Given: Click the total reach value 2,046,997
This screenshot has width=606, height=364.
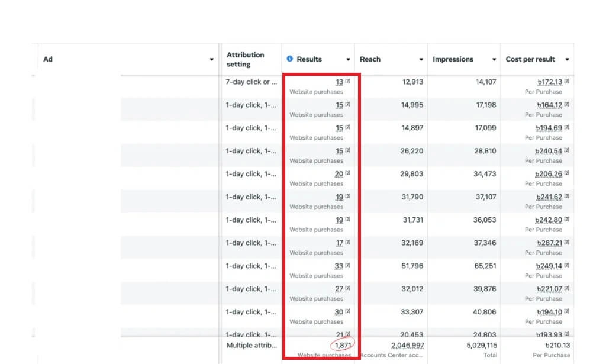Looking at the screenshot, I should pyautogui.click(x=407, y=345).
